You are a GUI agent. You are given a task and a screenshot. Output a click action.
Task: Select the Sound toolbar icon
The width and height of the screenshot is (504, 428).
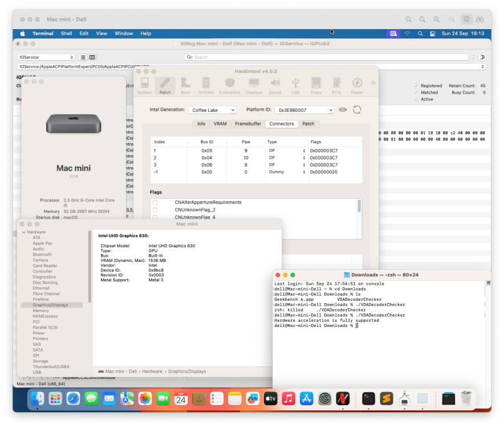275,86
